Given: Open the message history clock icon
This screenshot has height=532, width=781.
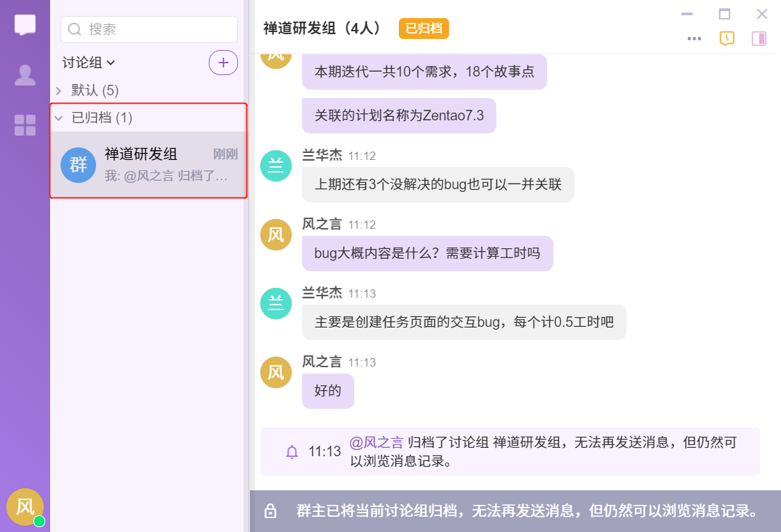Looking at the screenshot, I should click(727, 38).
